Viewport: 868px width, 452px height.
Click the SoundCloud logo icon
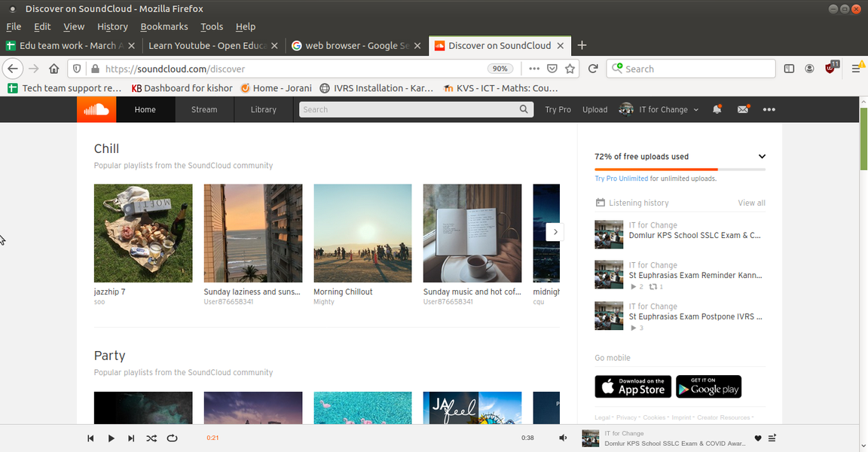pos(96,110)
